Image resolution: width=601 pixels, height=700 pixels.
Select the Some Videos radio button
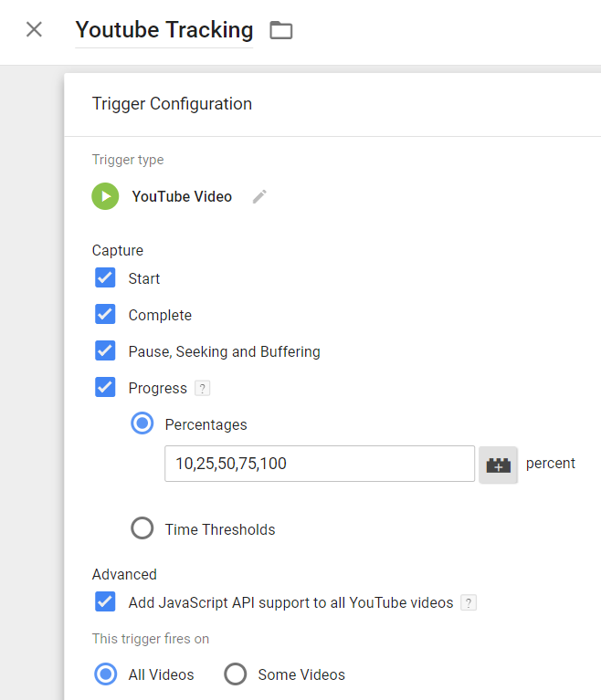pyautogui.click(x=236, y=674)
